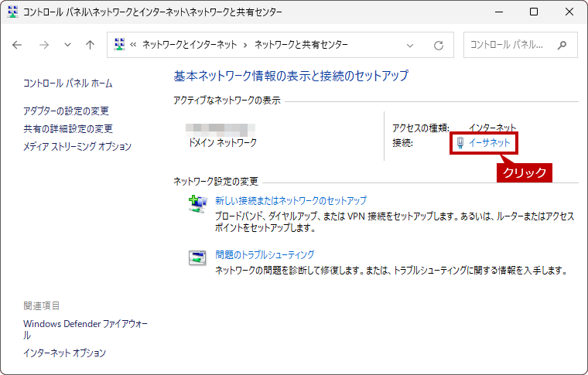Click the ネットワーク設定の変更 section heading
This screenshot has width=588, height=375.
(216, 182)
